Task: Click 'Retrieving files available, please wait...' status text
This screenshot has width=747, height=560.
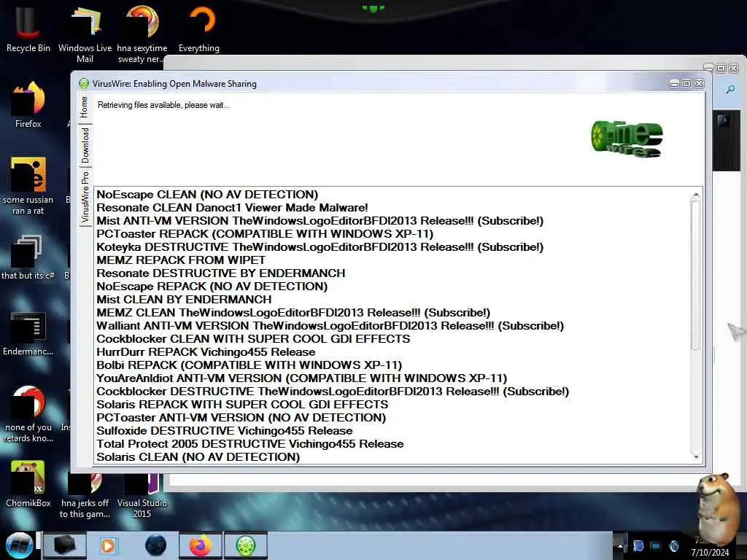Action: point(163,105)
